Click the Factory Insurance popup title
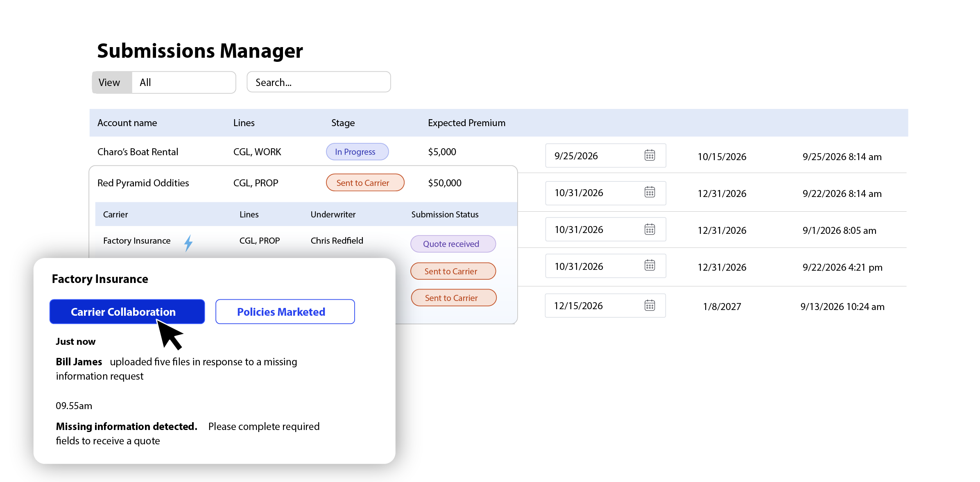 point(100,279)
